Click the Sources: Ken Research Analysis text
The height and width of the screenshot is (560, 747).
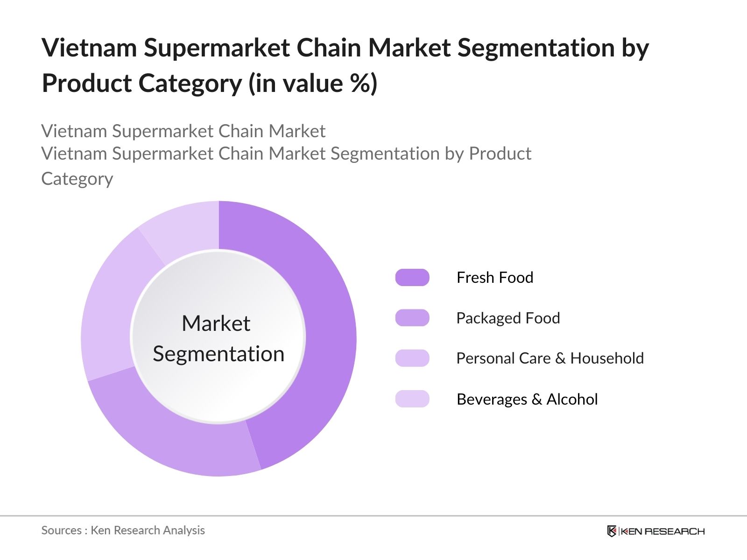(123, 530)
